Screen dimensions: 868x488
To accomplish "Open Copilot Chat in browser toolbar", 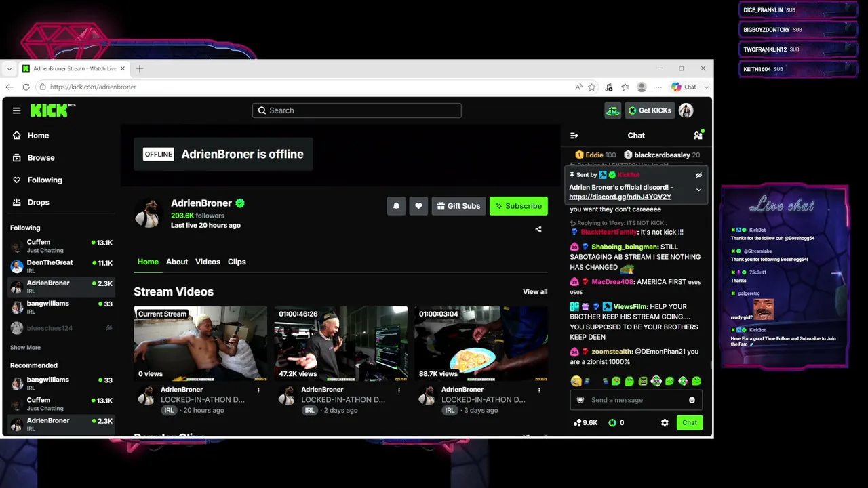I will [x=684, y=87].
